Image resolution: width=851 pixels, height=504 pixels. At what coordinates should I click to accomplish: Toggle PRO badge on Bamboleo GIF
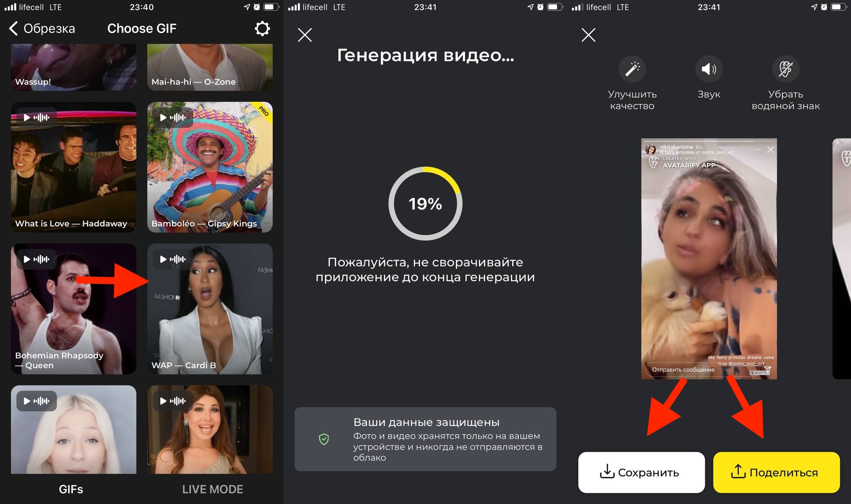pos(265,110)
